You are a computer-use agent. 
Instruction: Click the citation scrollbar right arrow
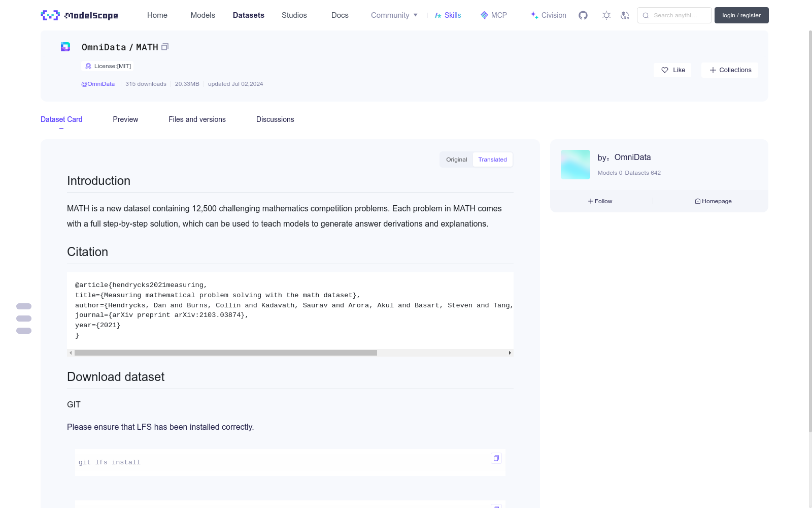510,353
